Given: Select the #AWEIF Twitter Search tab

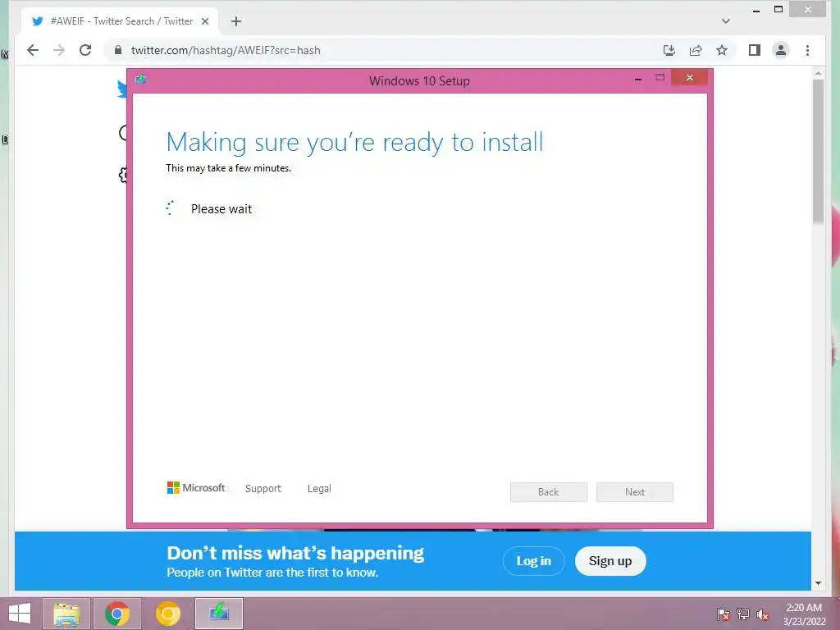Looking at the screenshot, I should pos(120,21).
